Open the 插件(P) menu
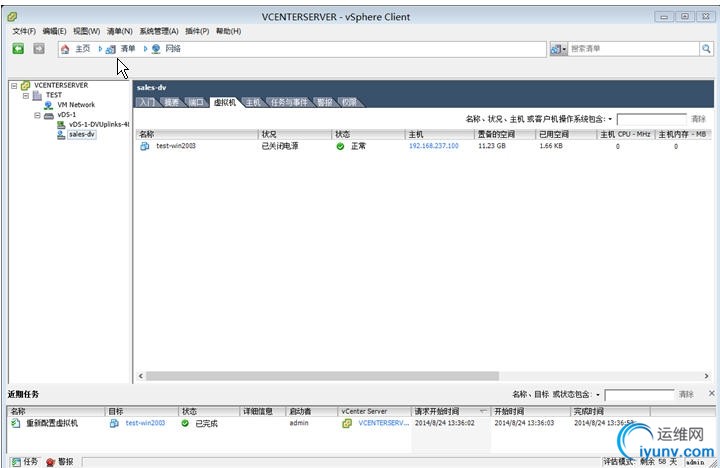720x468 pixels. click(x=197, y=31)
